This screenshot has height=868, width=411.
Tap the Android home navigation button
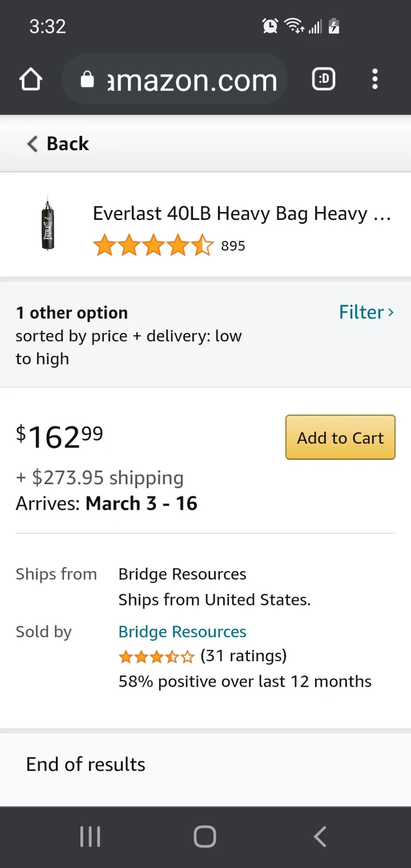(205, 837)
